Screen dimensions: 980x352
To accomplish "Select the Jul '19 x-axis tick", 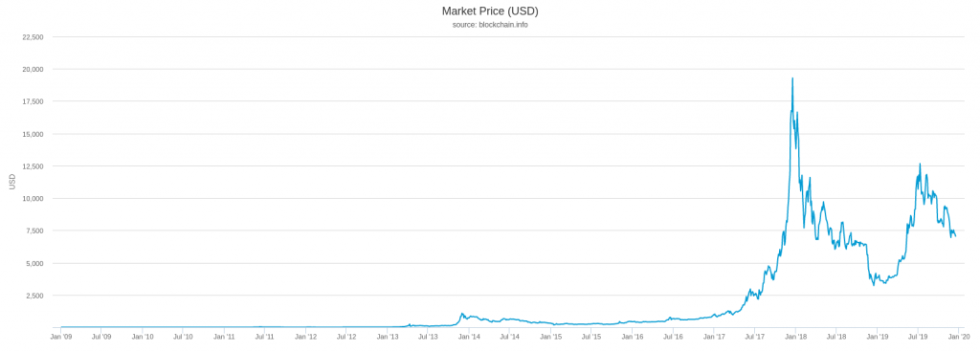I will 918,337.
